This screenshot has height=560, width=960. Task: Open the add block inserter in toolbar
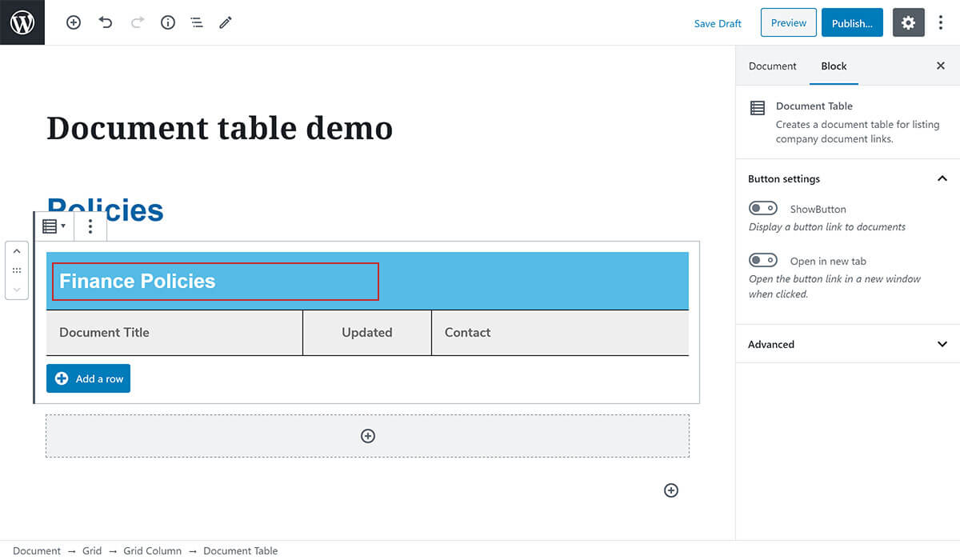(74, 23)
